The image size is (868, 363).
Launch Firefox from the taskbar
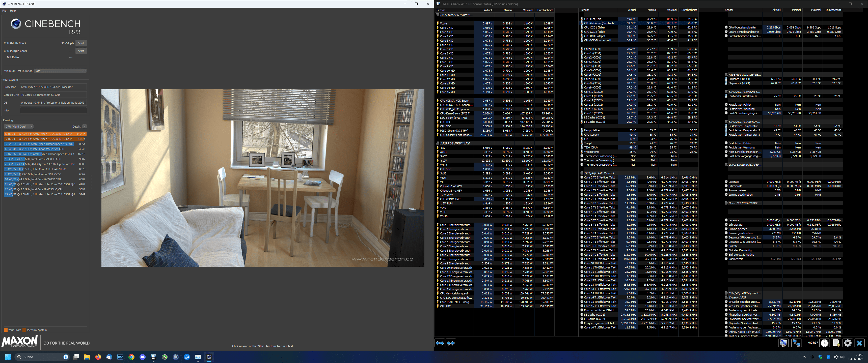point(98,357)
